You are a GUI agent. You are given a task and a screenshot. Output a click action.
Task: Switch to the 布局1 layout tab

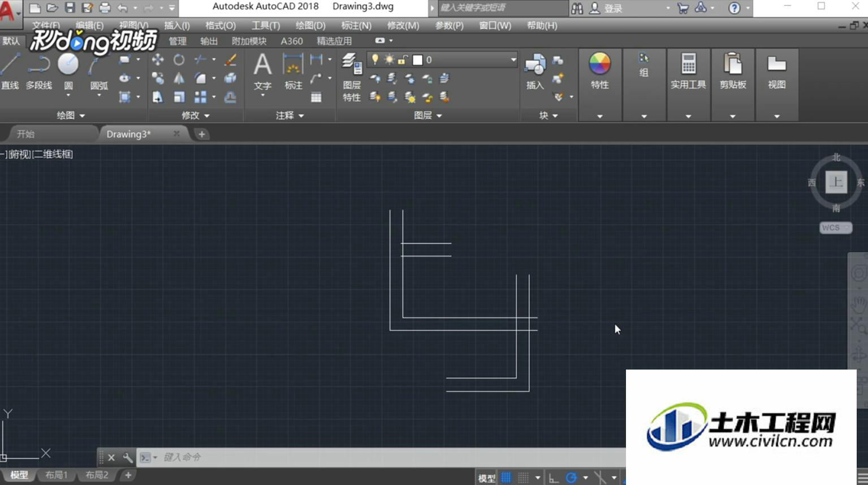pyautogui.click(x=56, y=475)
